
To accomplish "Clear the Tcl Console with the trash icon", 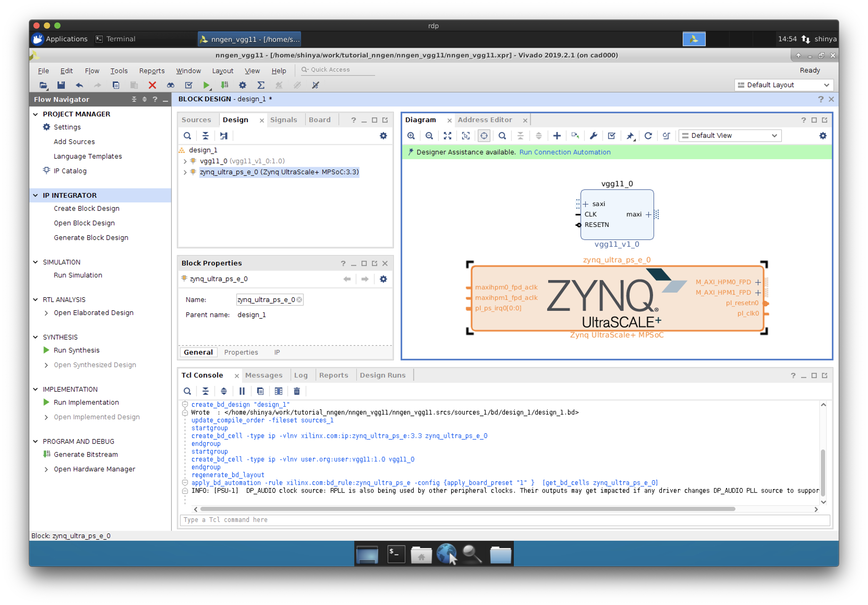I will pos(297,391).
